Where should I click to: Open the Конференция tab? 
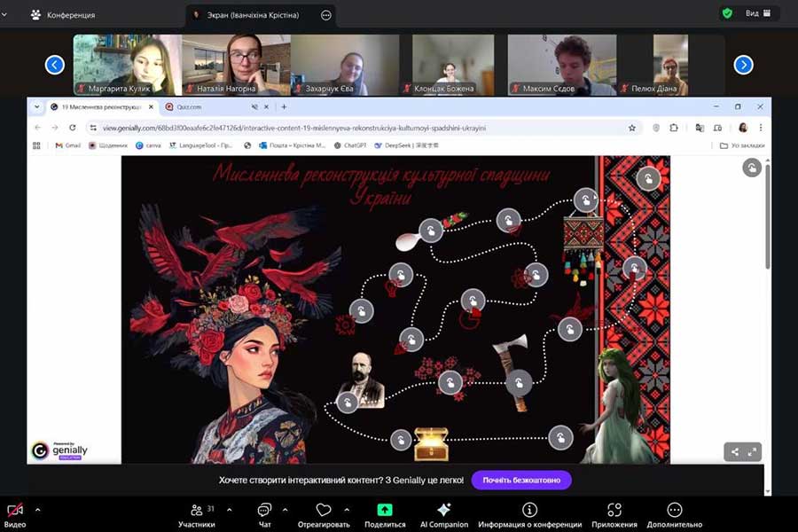click(63, 15)
